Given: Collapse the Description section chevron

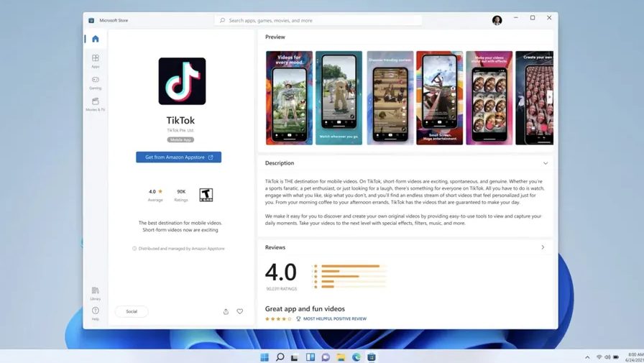Looking at the screenshot, I should tap(546, 163).
